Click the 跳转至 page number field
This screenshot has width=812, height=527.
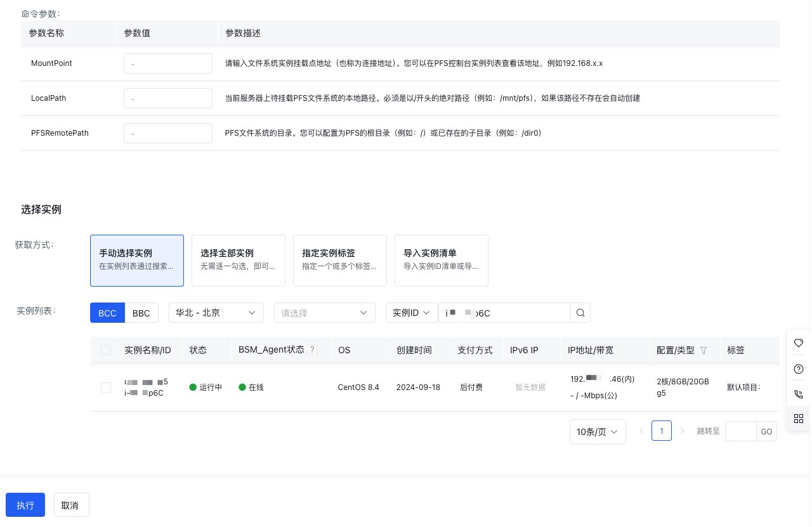(741, 431)
